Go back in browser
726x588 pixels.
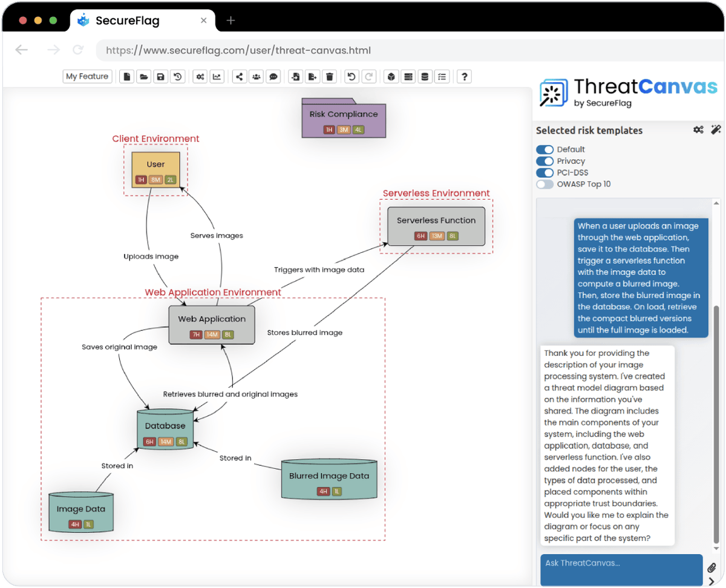[22, 50]
